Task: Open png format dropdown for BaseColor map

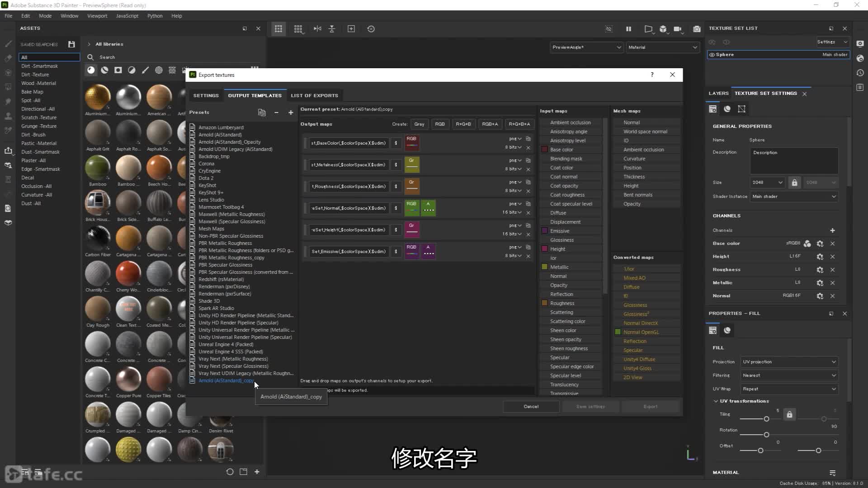Action: 515,139
